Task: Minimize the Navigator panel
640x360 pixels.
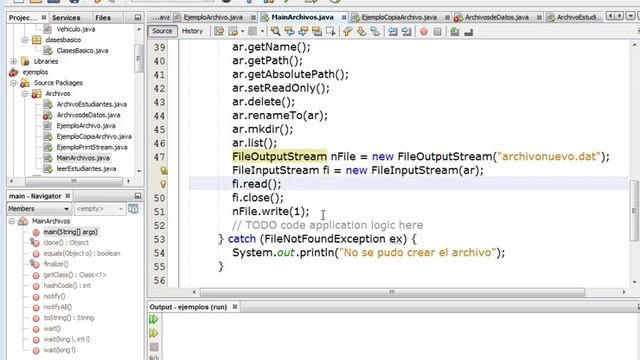Action: pos(138,196)
